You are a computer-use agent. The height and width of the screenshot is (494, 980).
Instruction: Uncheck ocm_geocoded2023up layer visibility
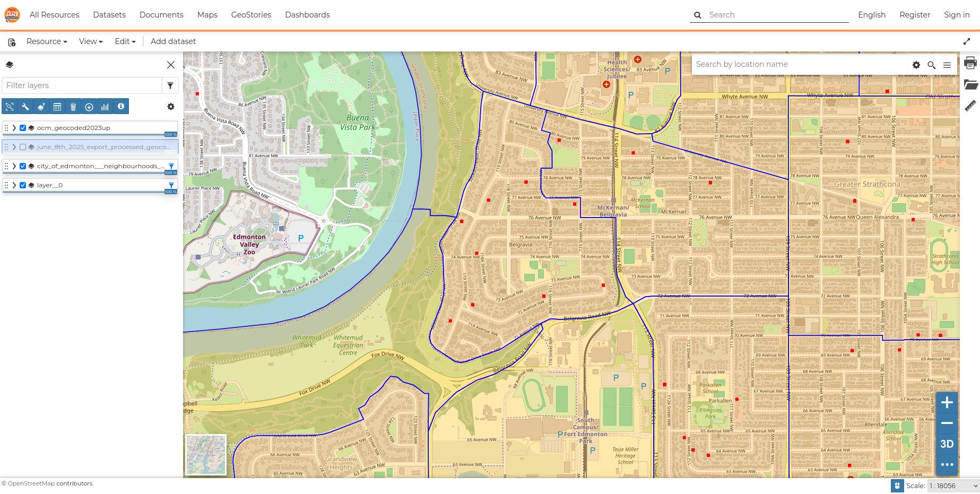(23, 128)
